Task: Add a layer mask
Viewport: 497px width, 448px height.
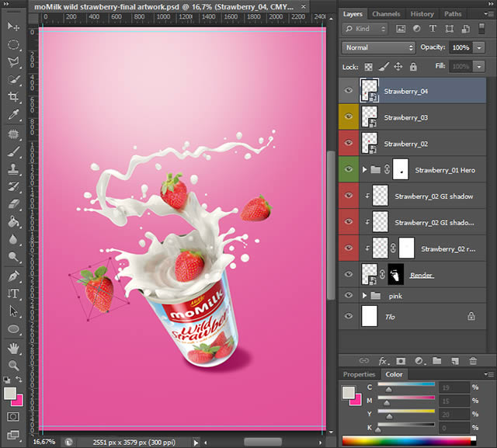Action: click(401, 361)
